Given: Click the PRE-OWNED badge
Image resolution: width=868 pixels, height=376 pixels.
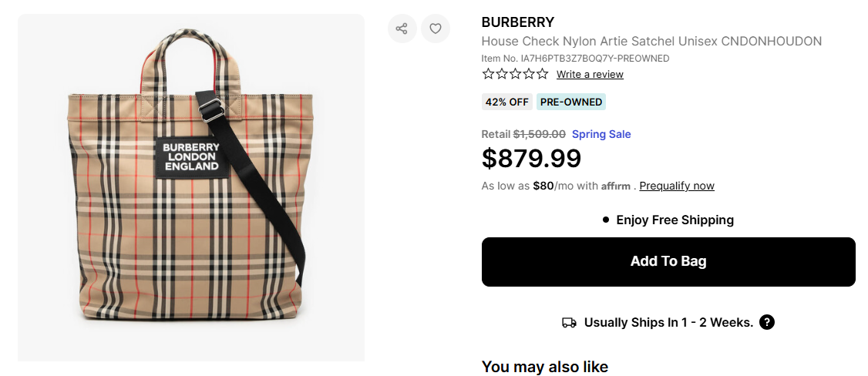Looking at the screenshot, I should 570,102.
